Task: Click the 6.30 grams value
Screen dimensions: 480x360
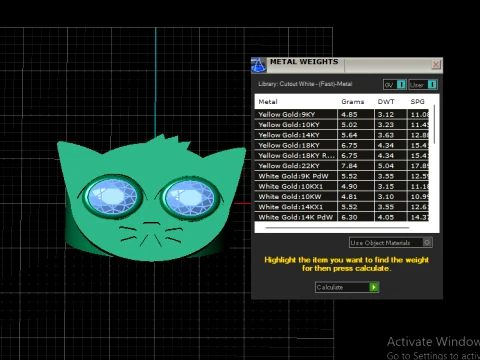Action: pyautogui.click(x=349, y=217)
